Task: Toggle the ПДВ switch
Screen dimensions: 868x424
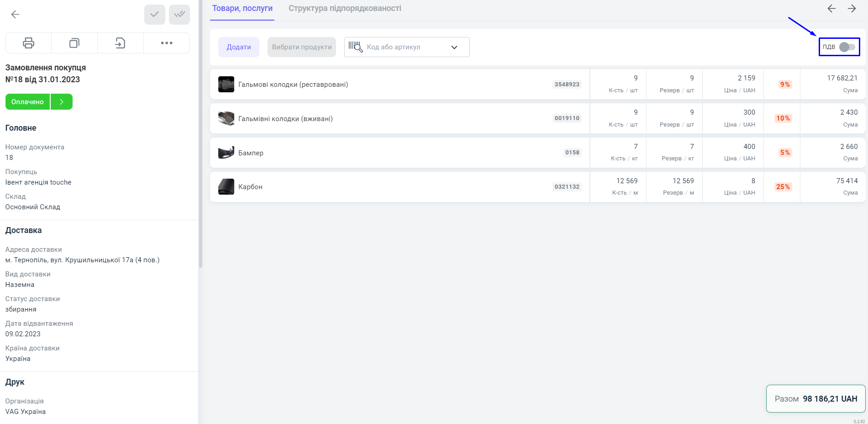Action: point(847,47)
